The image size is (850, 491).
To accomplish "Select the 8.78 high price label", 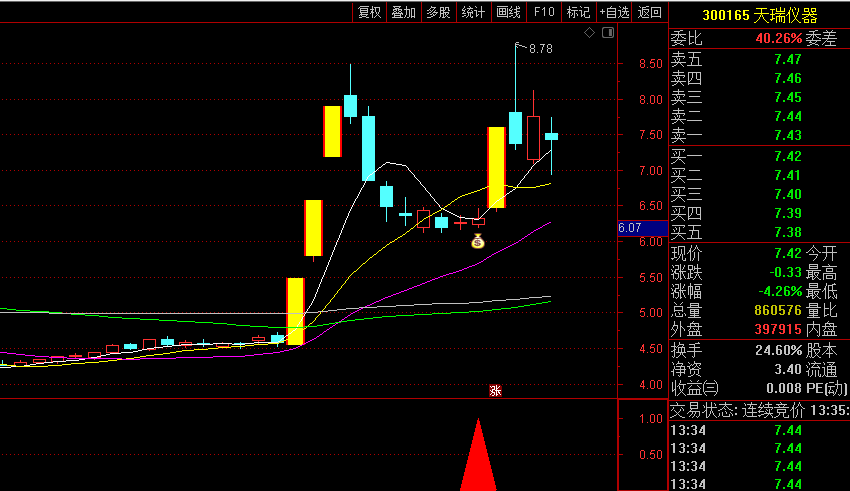I will point(540,49).
